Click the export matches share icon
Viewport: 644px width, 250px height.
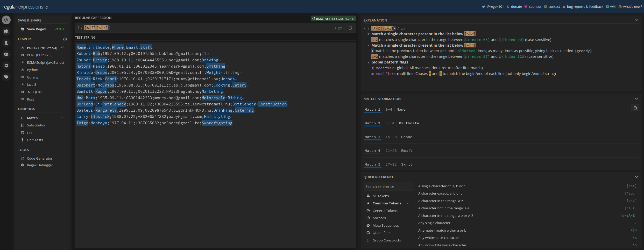point(635,108)
